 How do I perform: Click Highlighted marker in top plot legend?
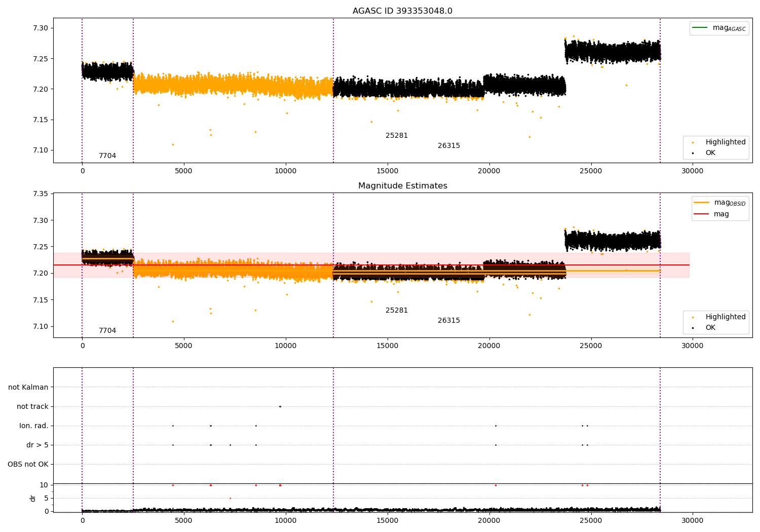click(x=693, y=142)
